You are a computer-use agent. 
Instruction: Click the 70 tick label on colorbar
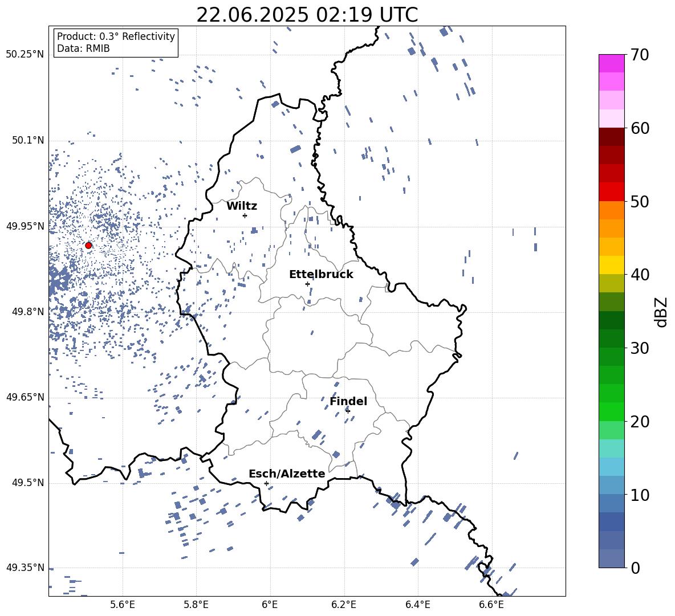640,55
